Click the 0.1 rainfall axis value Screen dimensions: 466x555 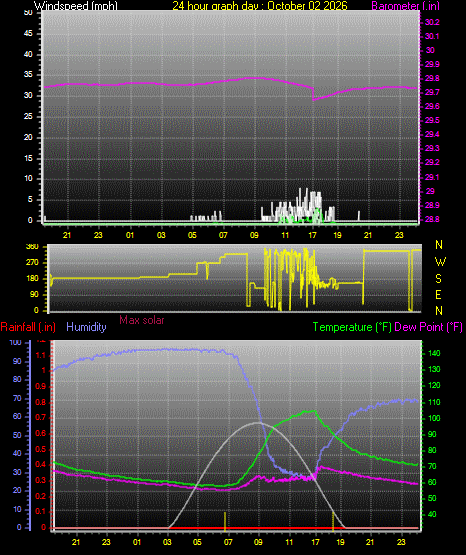pos(41,511)
